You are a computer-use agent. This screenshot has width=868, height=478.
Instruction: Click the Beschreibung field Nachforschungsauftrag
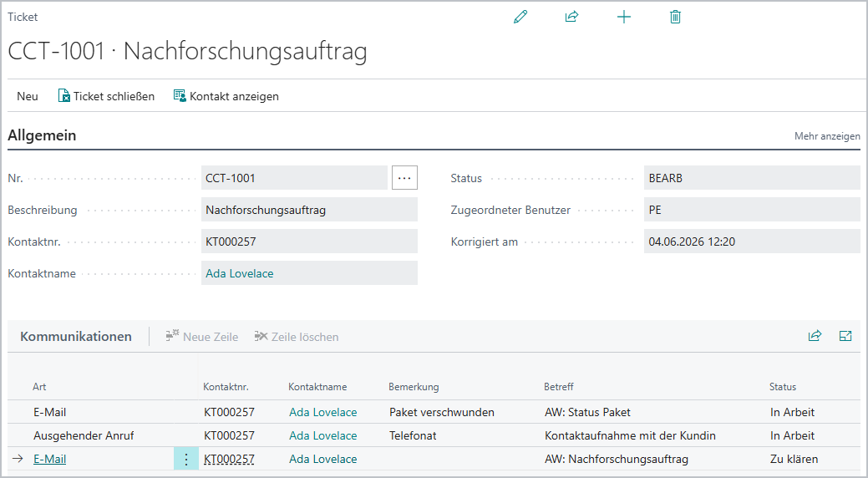(309, 210)
